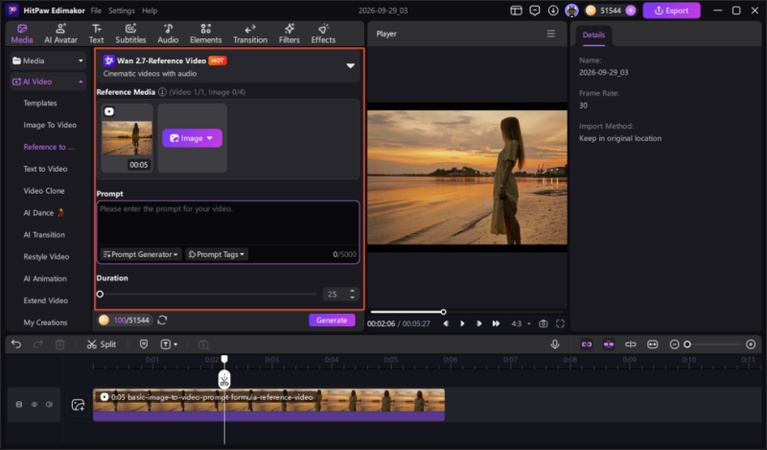Screen dimensions: 767x450
Task: Click the timeline zoom slider handle
Action: coord(687,345)
